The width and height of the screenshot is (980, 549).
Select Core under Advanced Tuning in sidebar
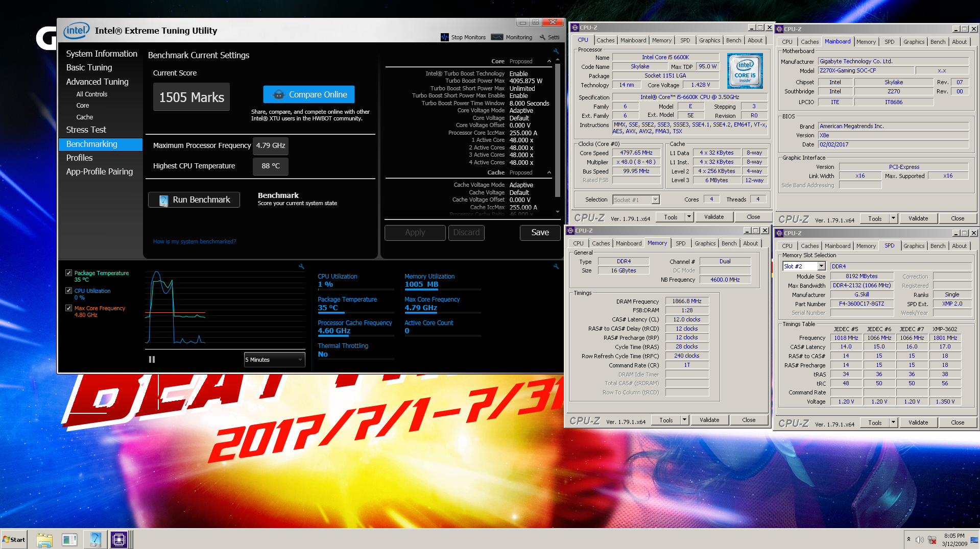(x=83, y=106)
